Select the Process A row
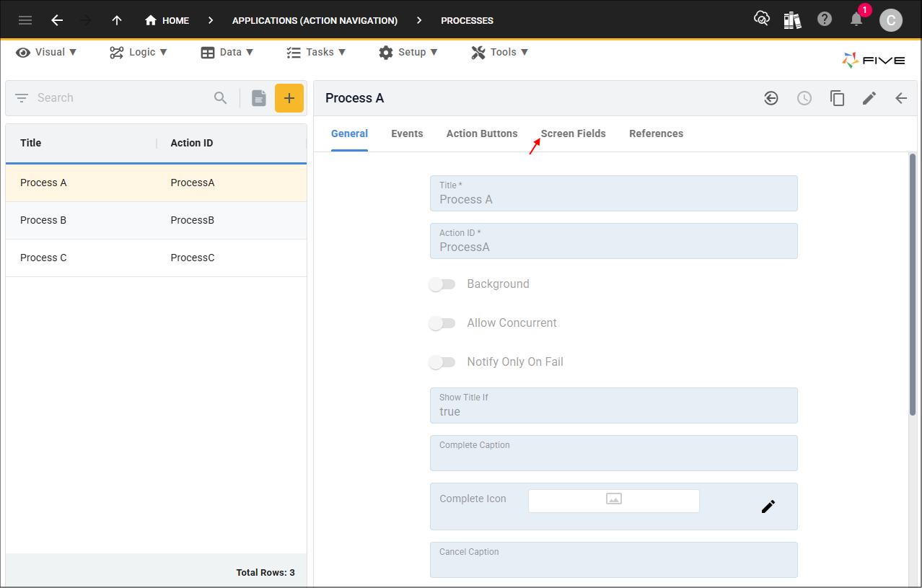This screenshot has height=588, width=922. (156, 183)
